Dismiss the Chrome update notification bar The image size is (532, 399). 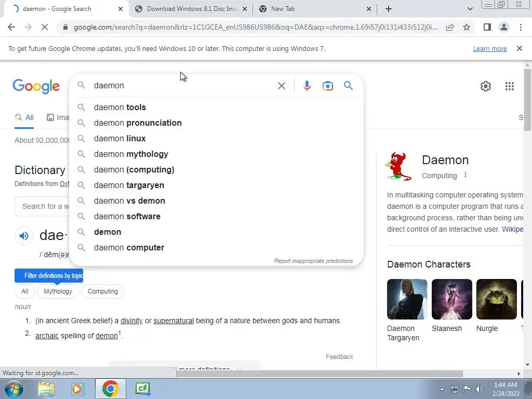pyautogui.click(x=519, y=48)
